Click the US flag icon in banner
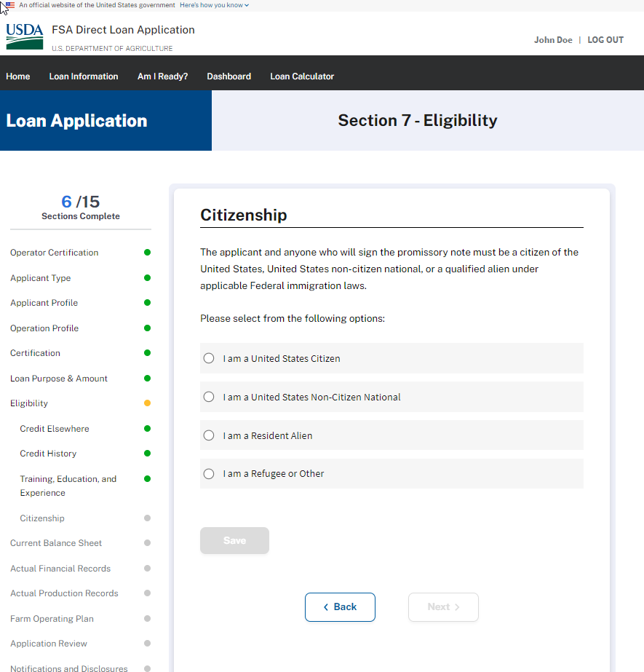Viewport: 644px width, 672px height. click(x=9, y=5)
